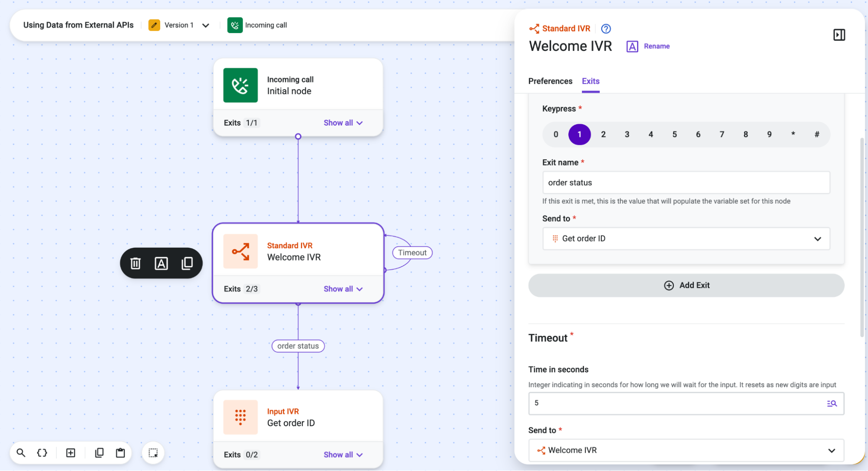Activate the dashed selection box tool

153,453
